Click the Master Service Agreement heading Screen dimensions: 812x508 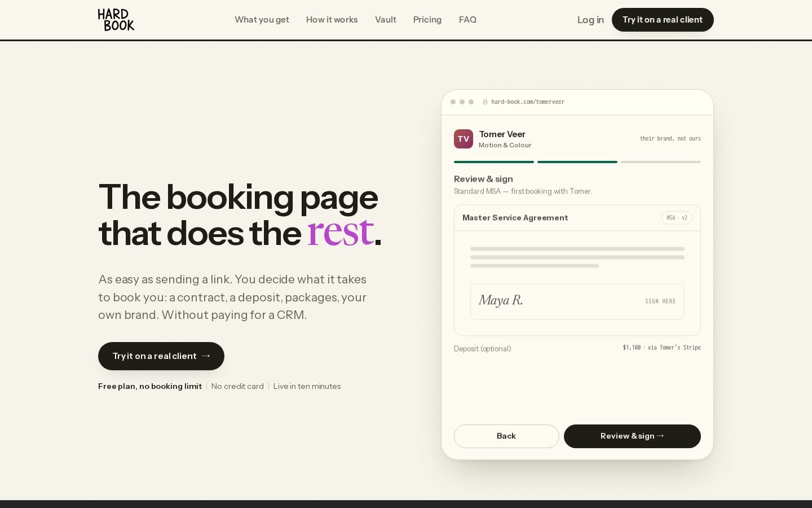click(515, 218)
